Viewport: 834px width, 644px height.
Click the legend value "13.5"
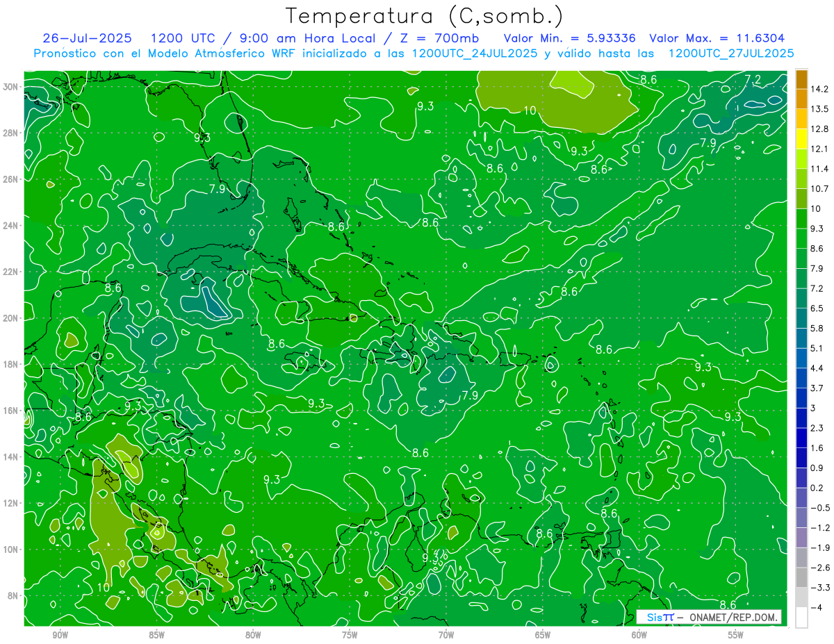tap(819, 109)
